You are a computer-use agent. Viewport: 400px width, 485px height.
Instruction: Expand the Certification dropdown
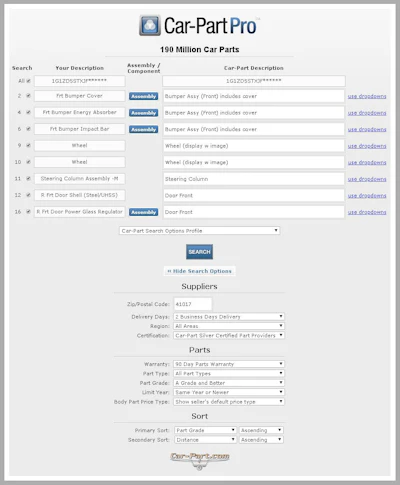229,335
